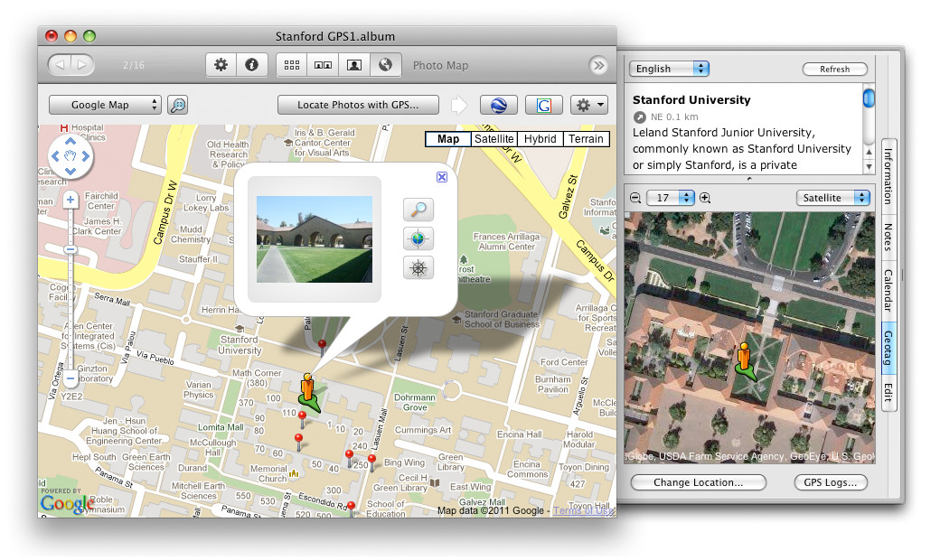
Task: Open the Notes side tab
Action: tap(888, 237)
